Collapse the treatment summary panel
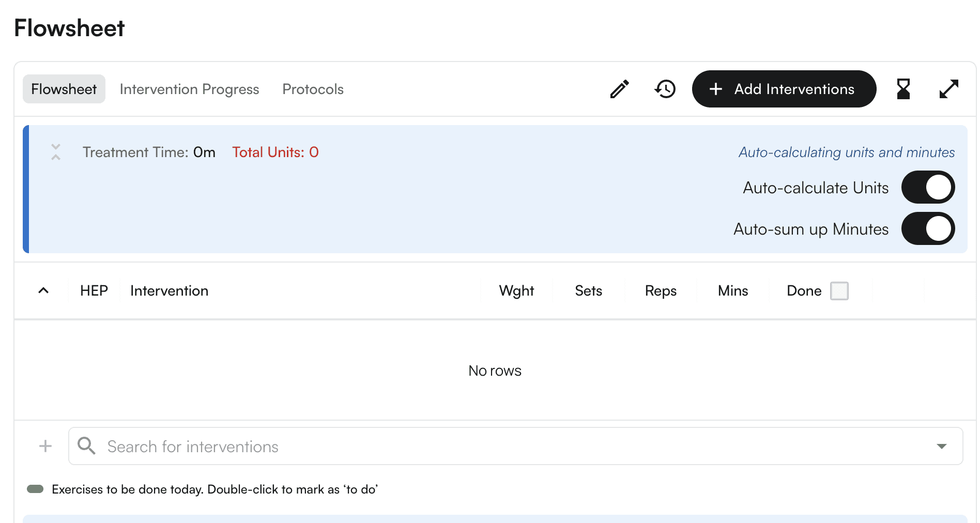980x523 pixels. (x=56, y=152)
